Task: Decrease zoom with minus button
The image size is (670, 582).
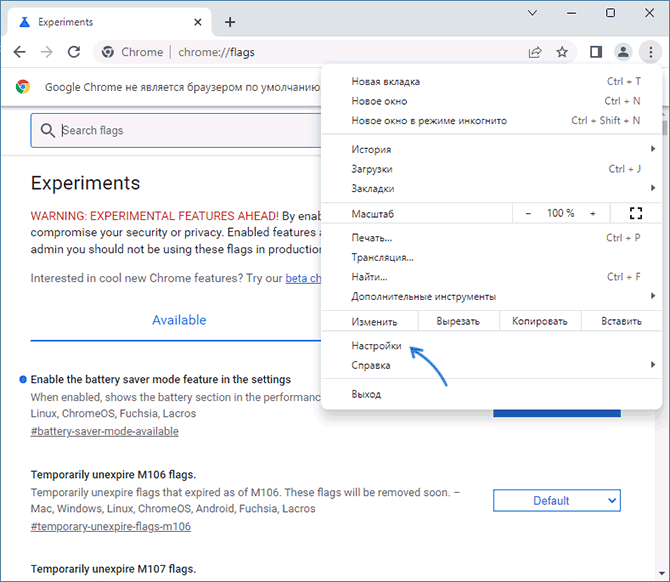Action: coord(528,213)
